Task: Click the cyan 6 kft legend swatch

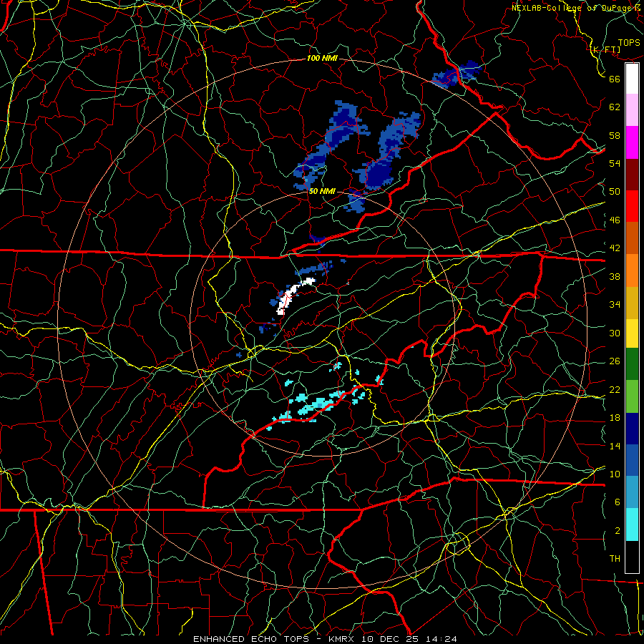Action: (632, 525)
